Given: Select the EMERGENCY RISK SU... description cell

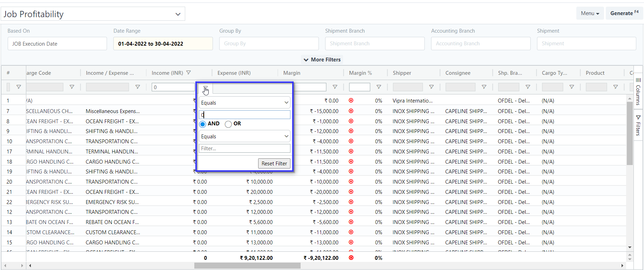Looking at the screenshot, I should click(x=112, y=202).
